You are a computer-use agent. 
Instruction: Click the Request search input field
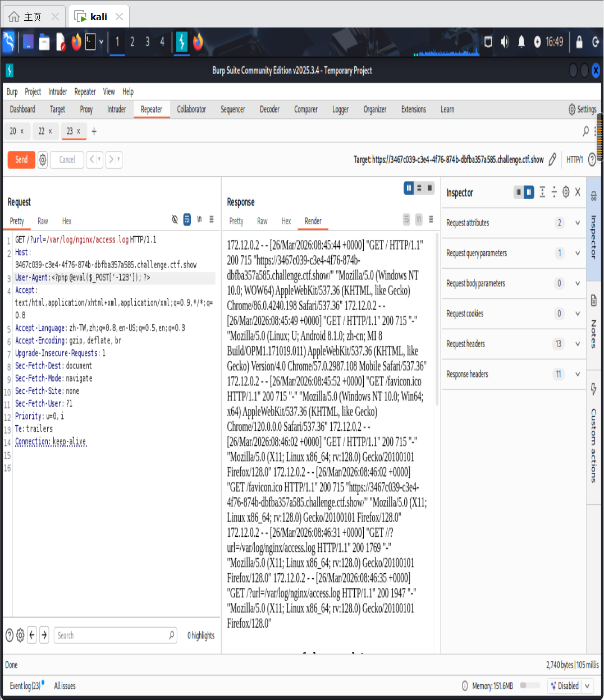(116, 635)
